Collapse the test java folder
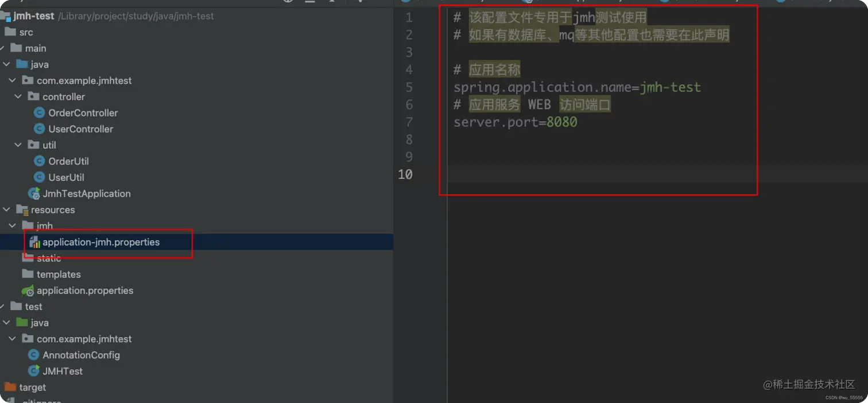Screen dimensions: 868x403 6,323
